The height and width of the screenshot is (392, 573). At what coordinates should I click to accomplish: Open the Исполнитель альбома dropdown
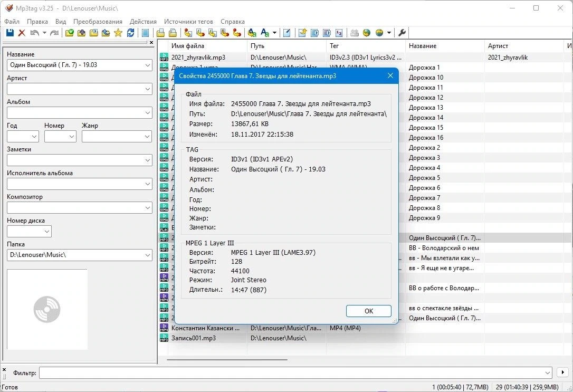(148, 184)
